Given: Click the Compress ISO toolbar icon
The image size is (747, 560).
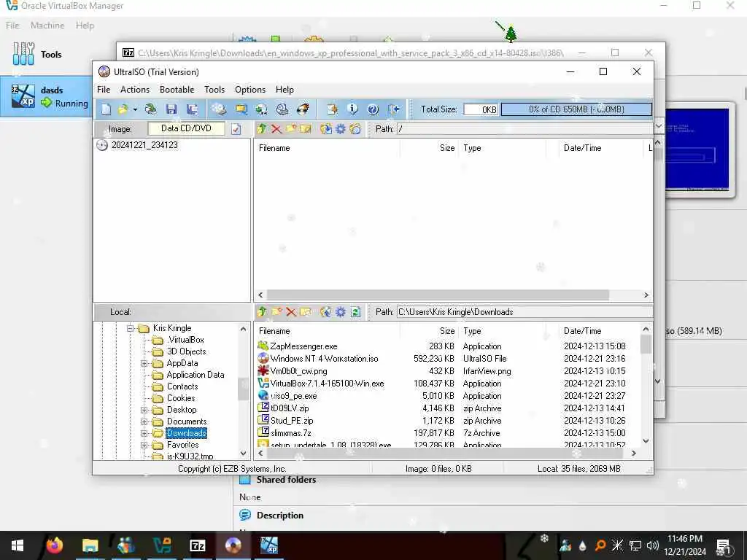Looking at the screenshot, I should pos(241,109).
